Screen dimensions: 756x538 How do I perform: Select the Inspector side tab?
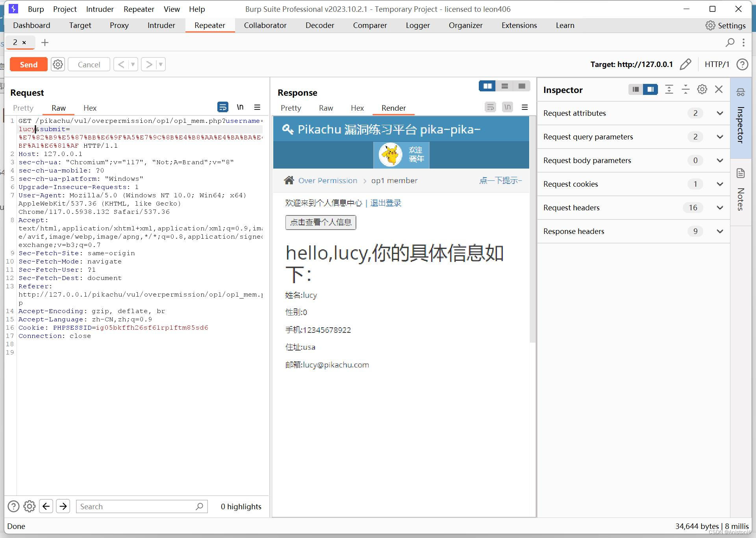(x=741, y=117)
